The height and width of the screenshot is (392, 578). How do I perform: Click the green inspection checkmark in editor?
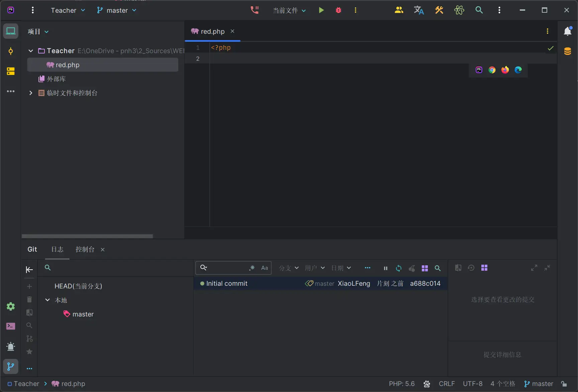pos(551,48)
